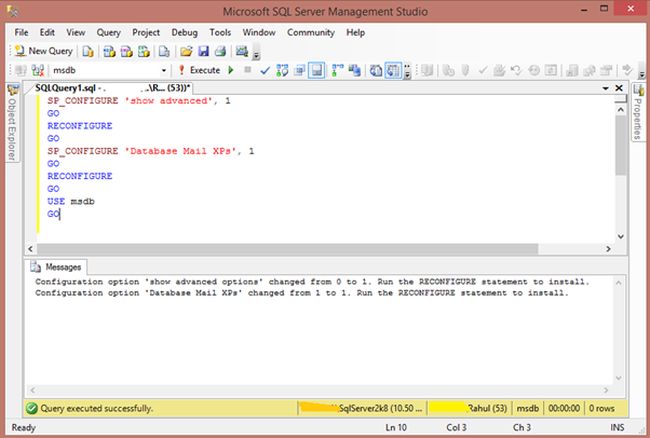Image resolution: width=650 pixels, height=438 pixels.
Task: Open the Window menu
Action: (259, 32)
